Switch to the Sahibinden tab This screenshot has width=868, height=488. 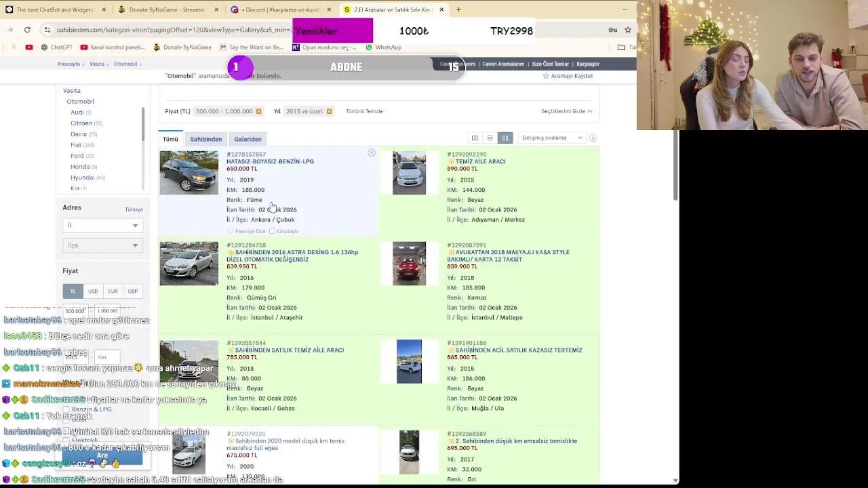(x=206, y=139)
